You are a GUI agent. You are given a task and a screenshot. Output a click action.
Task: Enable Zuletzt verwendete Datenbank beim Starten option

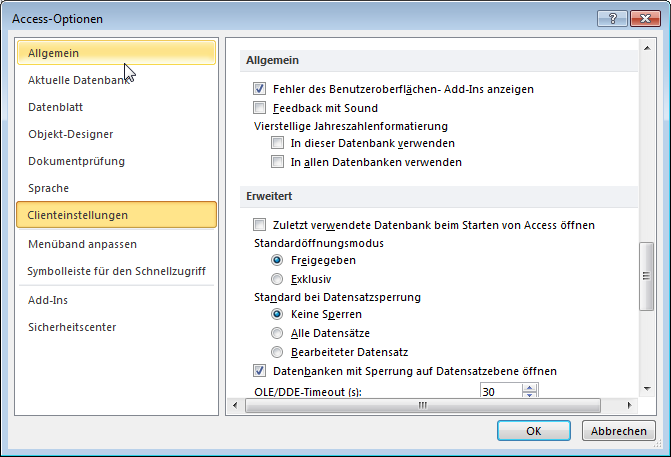tap(260, 225)
